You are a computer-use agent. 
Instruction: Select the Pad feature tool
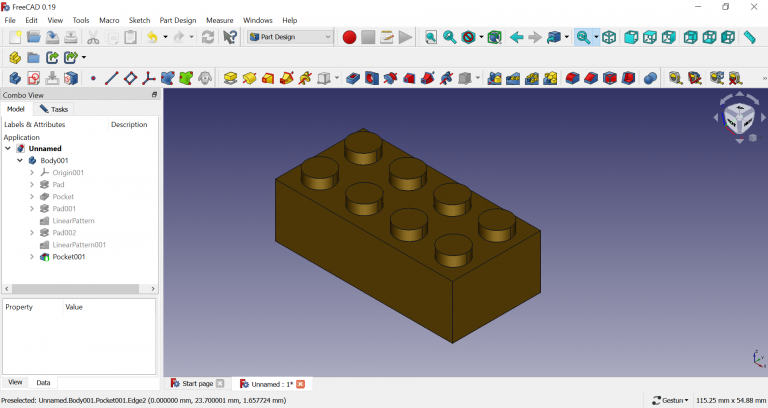[x=230, y=77]
